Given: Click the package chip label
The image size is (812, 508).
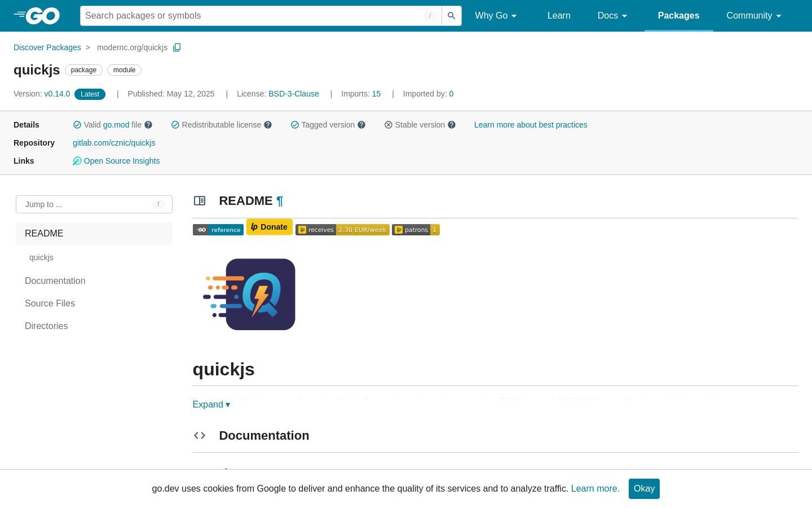Looking at the screenshot, I should (83, 70).
